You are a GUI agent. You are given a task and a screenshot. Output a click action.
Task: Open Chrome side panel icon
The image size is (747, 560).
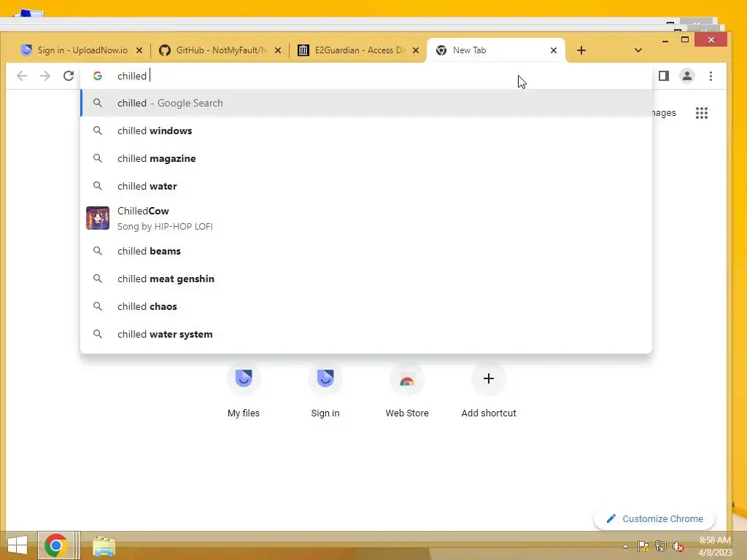click(x=664, y=76)
